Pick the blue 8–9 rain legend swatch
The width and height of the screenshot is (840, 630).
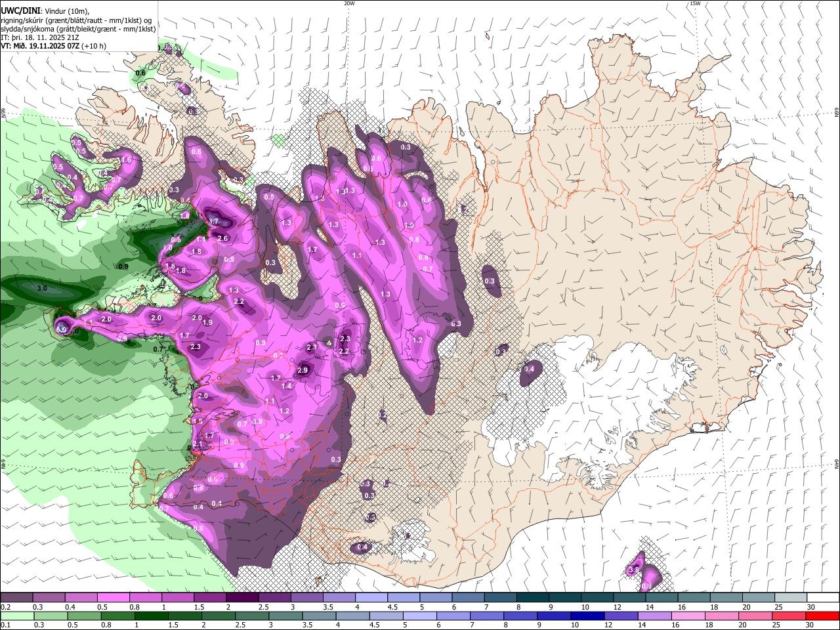click(x=519, y=616)
